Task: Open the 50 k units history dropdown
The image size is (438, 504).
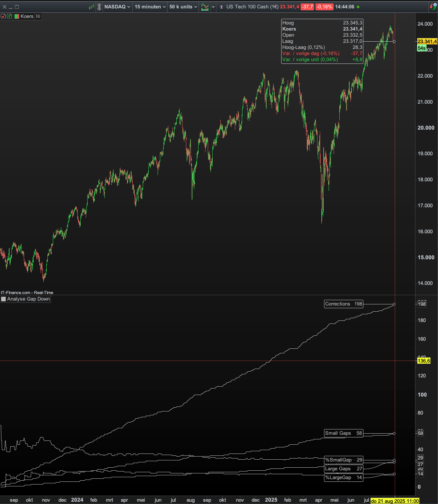Action: (183, 7)
